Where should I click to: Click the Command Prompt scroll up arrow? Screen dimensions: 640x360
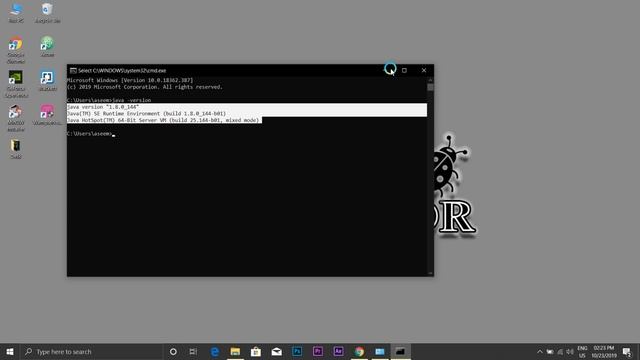point(430,80)
